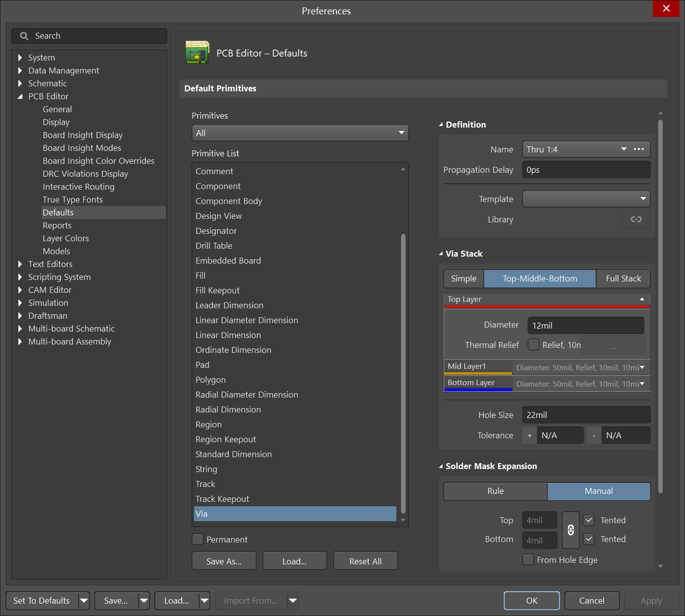685x616 pixels.
Task: Open the bottom Load dropdown arrow
Action: pyautogui.click(x=205, y=601)
